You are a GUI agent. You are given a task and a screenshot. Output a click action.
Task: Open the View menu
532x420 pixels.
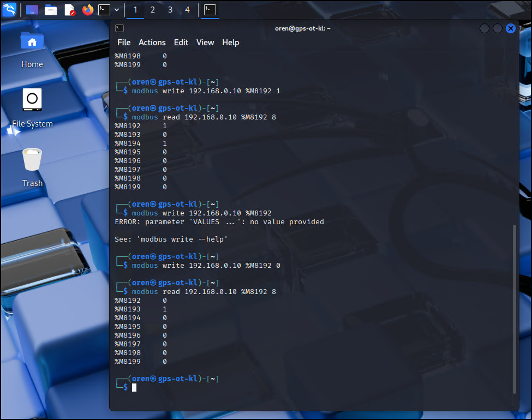point(205,42)
